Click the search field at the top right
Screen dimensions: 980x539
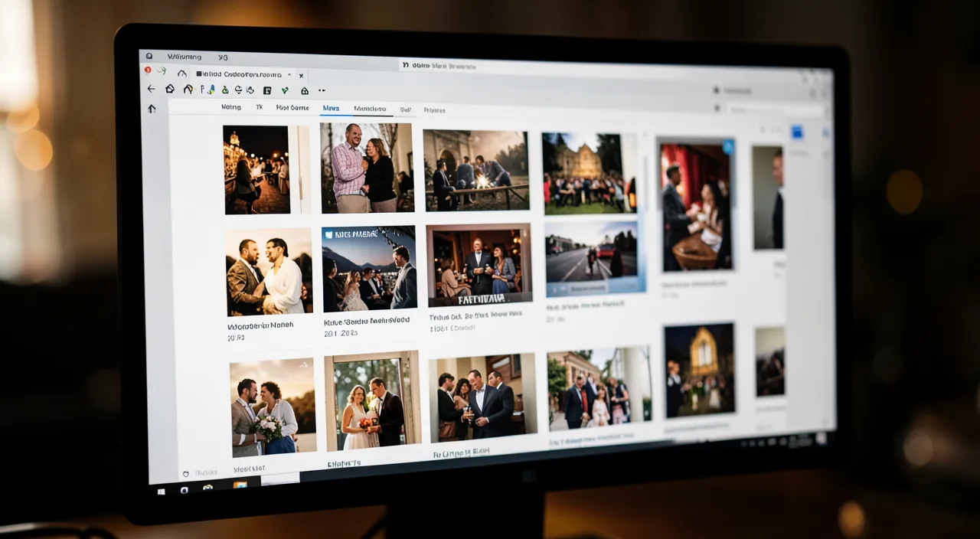click(x=773, y=110)
